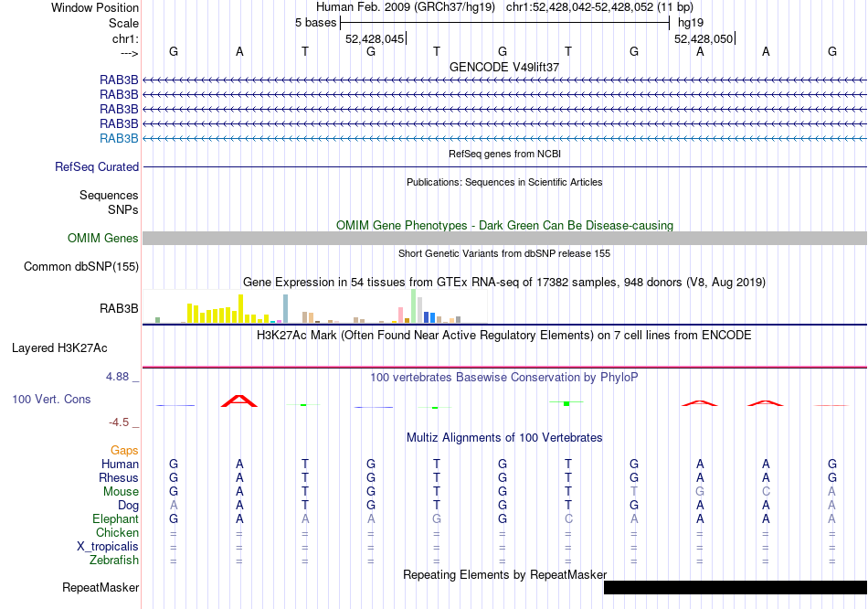Open the RefSeq Curated track label

click(x=97, y=166)
